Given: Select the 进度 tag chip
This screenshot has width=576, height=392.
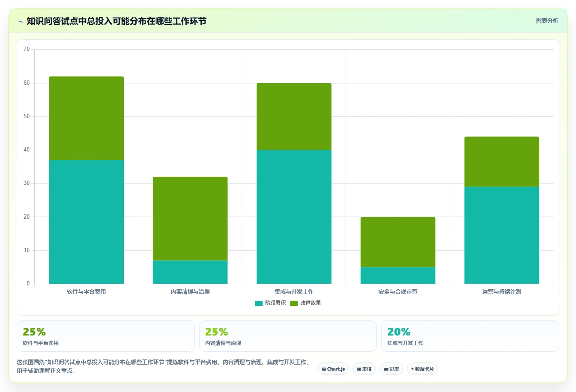Looking at the screenshot, I should [391, 369].
